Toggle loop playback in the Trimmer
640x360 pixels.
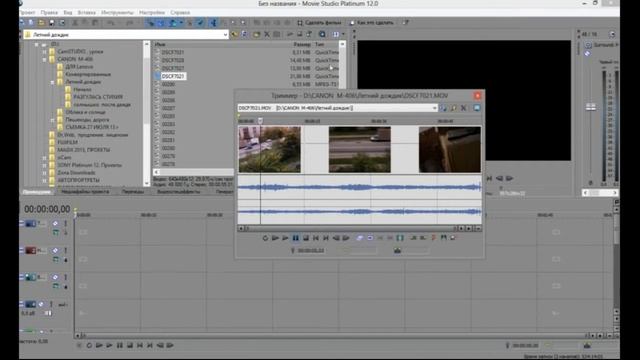pos(265,238)
